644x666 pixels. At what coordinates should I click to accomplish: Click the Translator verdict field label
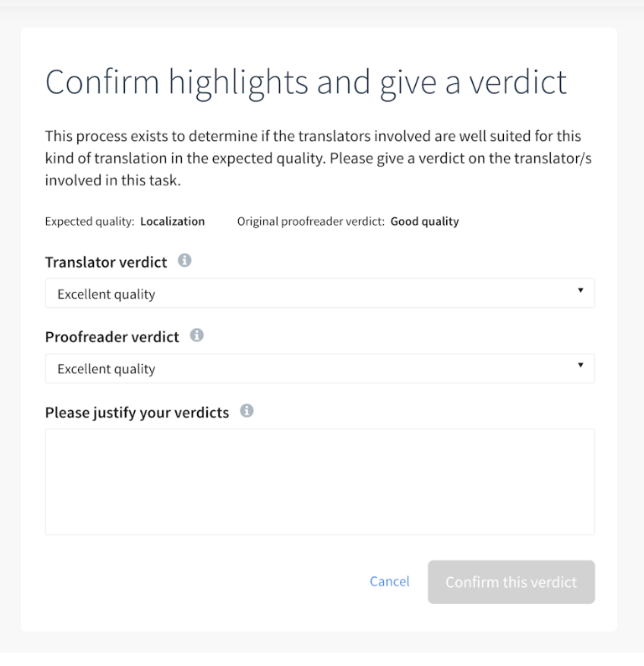click(x=106, y=262)
